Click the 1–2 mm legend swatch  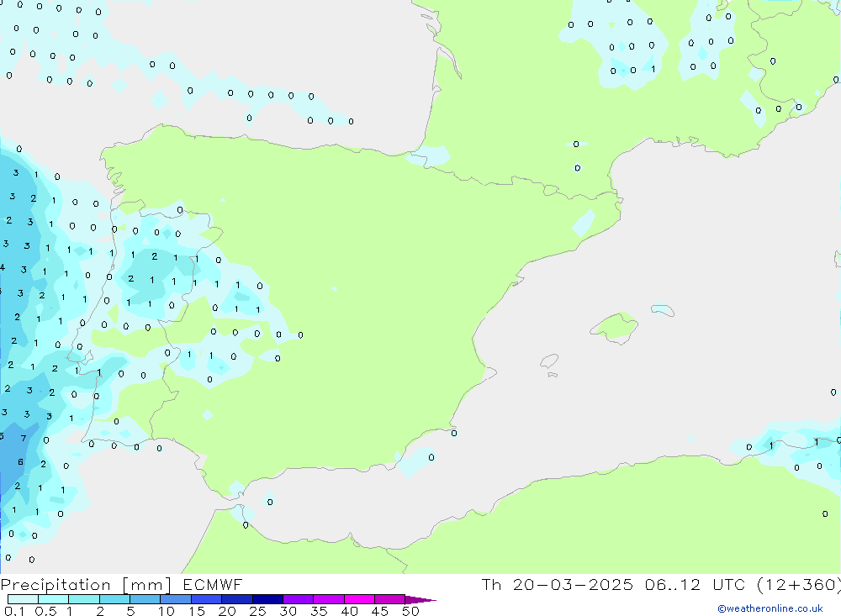pyautogui.click(x=84, y=599)
